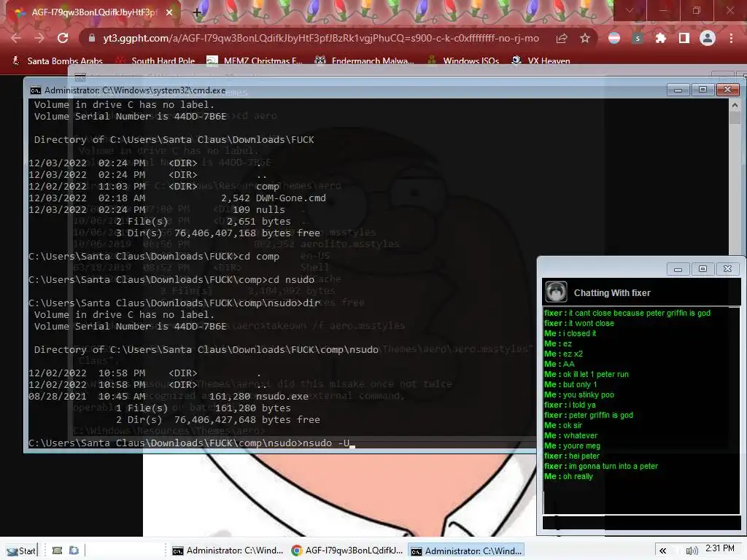This screenshot has width=747, height=560.
Task: Click the chat message input field
Action: point(642,522)
